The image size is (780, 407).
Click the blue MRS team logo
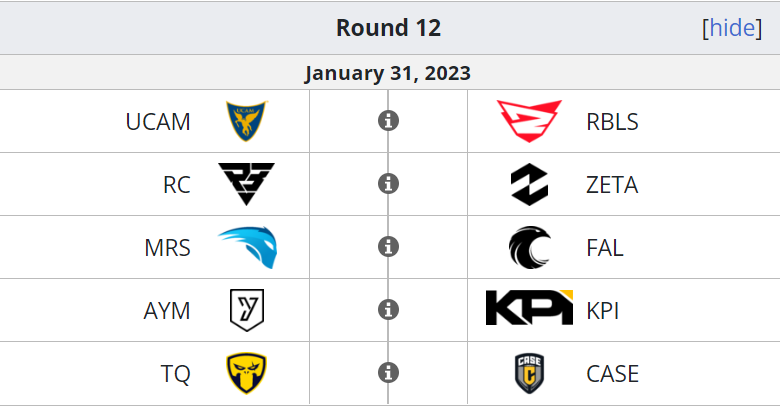click(247, 247)
